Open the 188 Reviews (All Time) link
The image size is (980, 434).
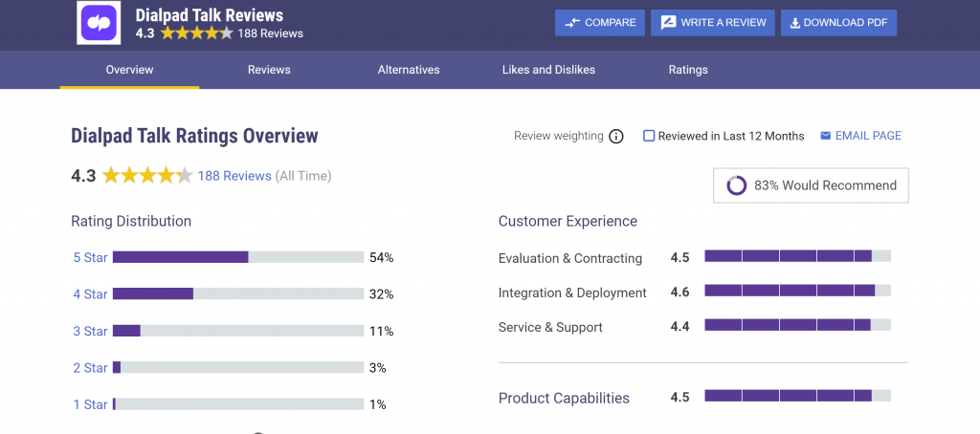234,176
